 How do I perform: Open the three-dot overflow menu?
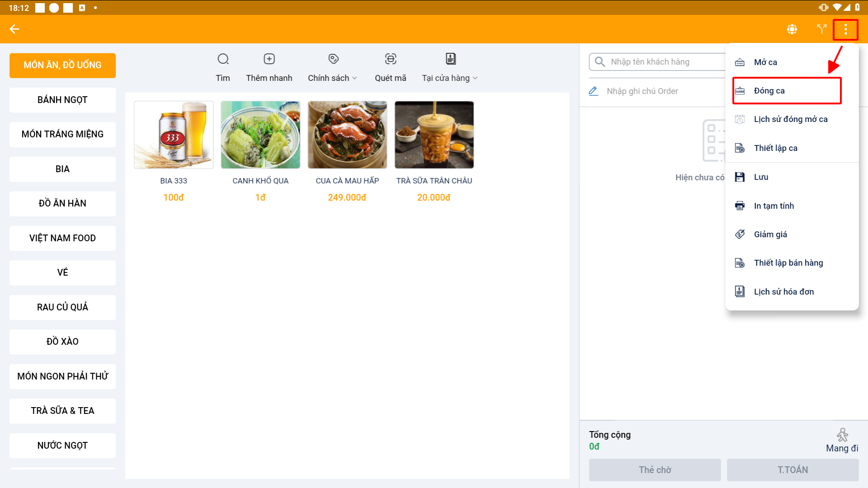pyautogui.click(x=845, y=30)
